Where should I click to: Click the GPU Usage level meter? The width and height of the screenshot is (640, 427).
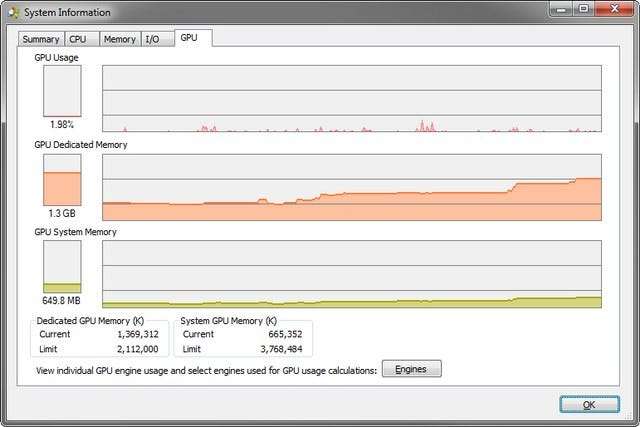tap(62, 91)
